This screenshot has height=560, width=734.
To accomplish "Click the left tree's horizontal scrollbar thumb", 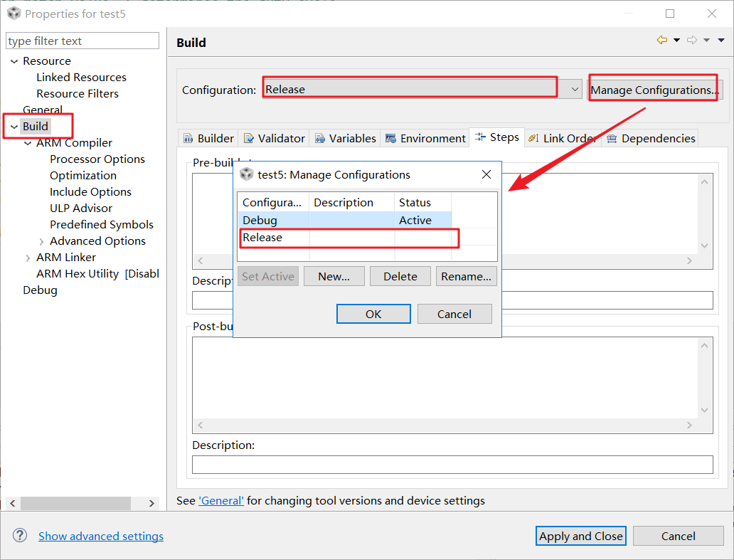I will 75,503.
